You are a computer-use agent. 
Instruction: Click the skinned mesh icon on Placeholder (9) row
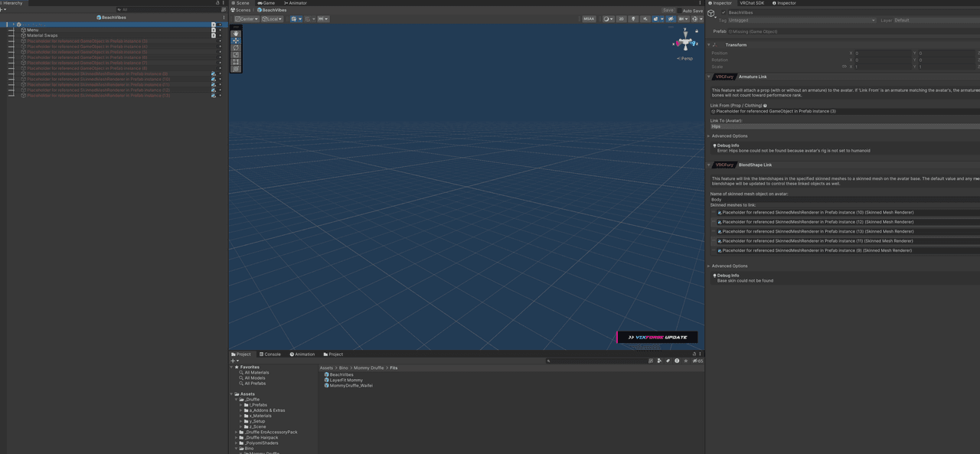click(x=214, y=74)
